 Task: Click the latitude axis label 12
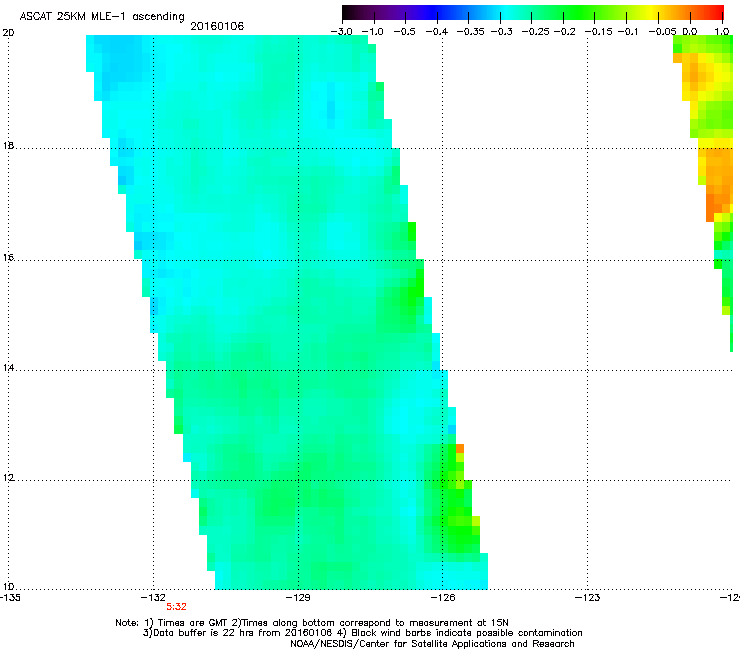[8, 478]
